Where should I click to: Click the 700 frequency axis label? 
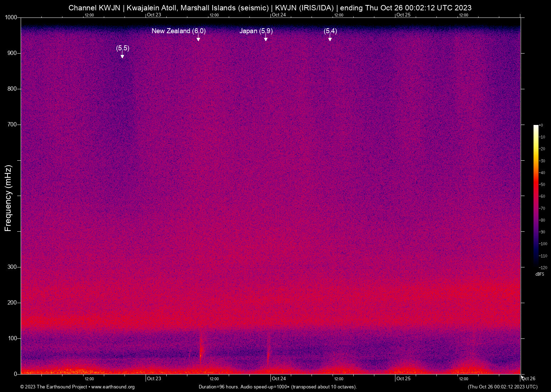(x=12, y=125)
